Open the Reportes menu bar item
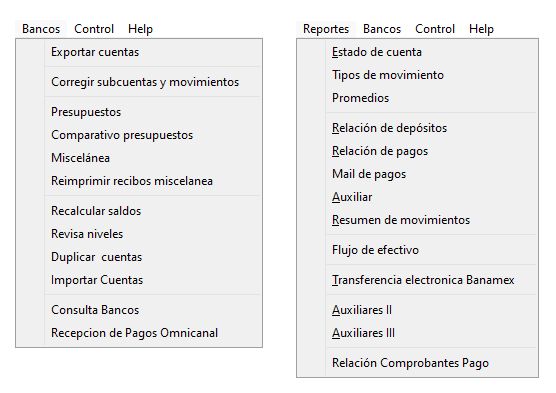 coord(326,29)
